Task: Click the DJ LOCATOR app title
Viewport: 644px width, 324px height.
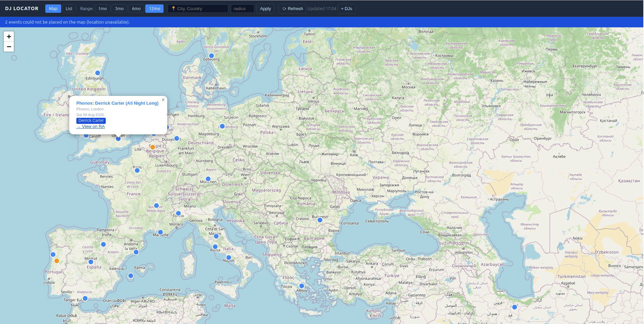Action: [22, 8]
